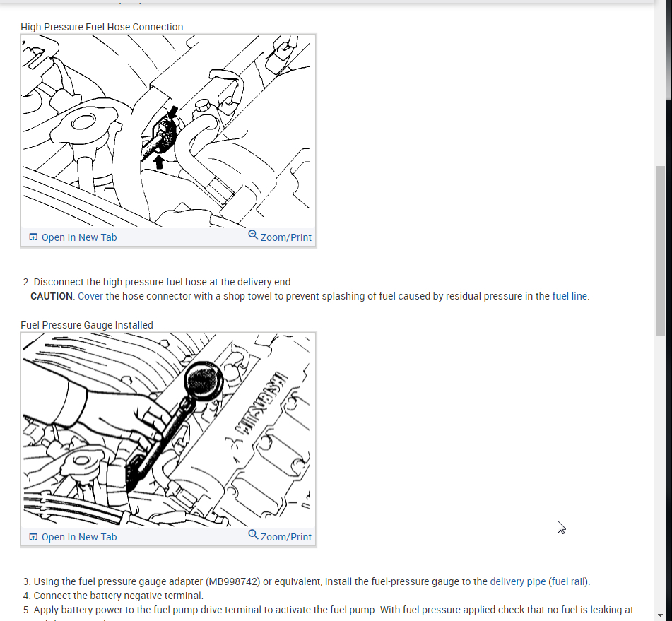Click the new-tab icon under gauge image
This screenshot has width=672, height=621.
point(33,536)
